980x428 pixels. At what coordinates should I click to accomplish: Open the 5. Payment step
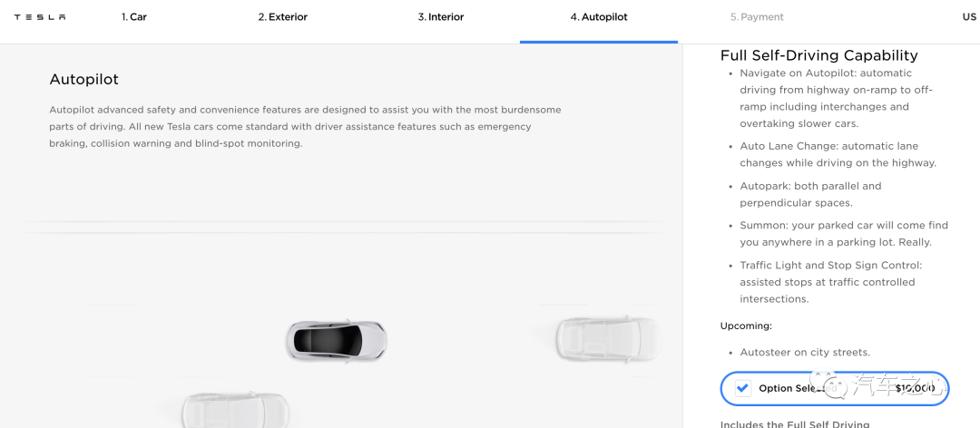click(756, 17)
